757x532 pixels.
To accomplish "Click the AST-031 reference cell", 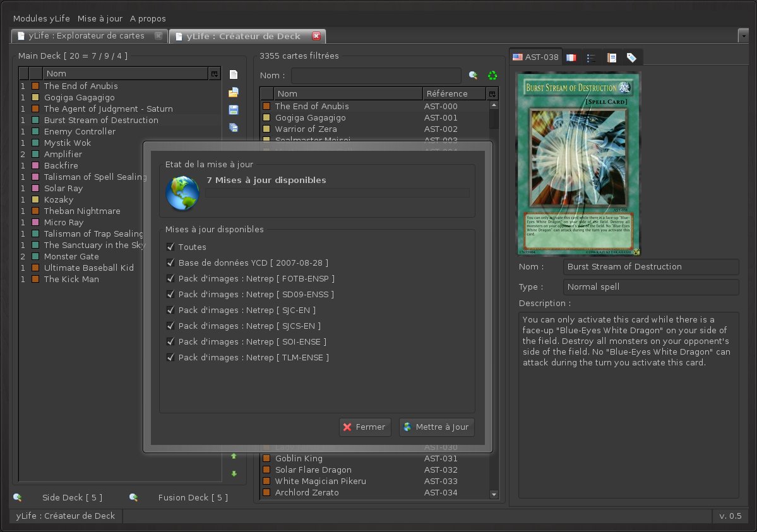I will pyautogui.click(x=441, y=458).
